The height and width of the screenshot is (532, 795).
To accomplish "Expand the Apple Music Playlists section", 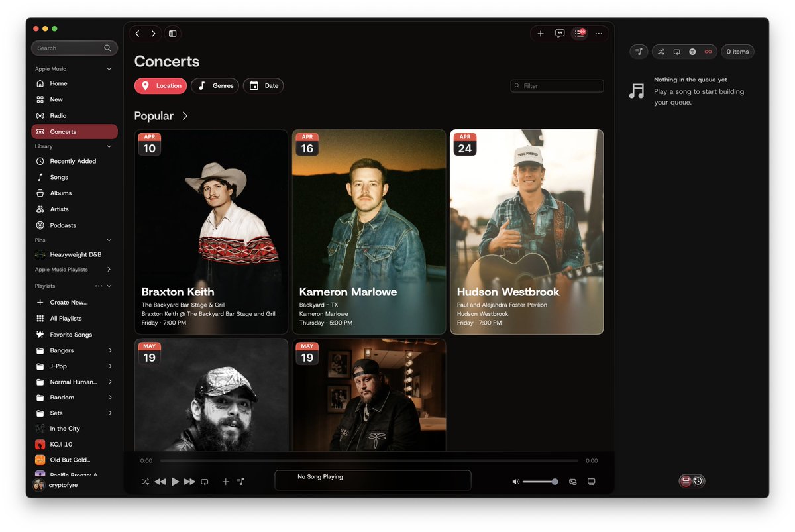I will point(109,270).
